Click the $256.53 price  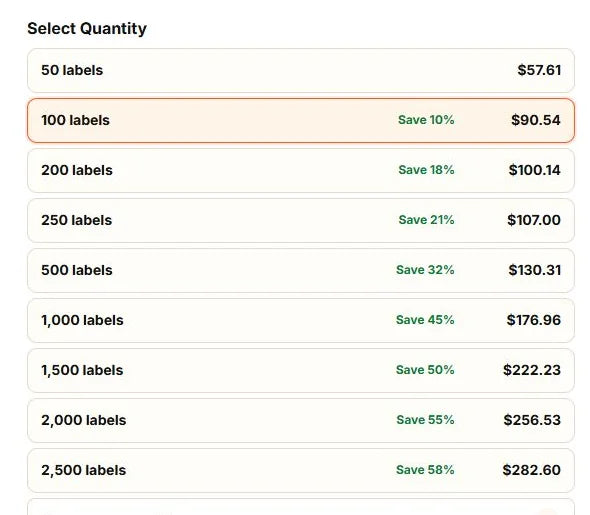tap(532, 420)
